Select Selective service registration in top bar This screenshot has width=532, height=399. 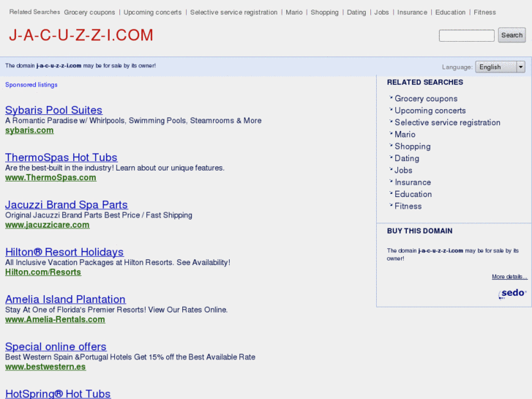click(x=233, y=12)
